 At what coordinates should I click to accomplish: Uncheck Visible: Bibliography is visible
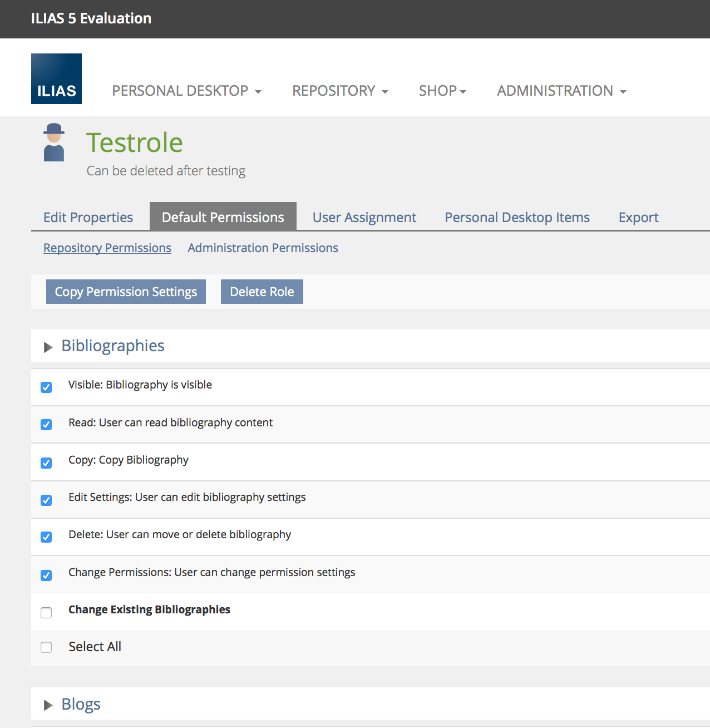click(x=46, y=387)
